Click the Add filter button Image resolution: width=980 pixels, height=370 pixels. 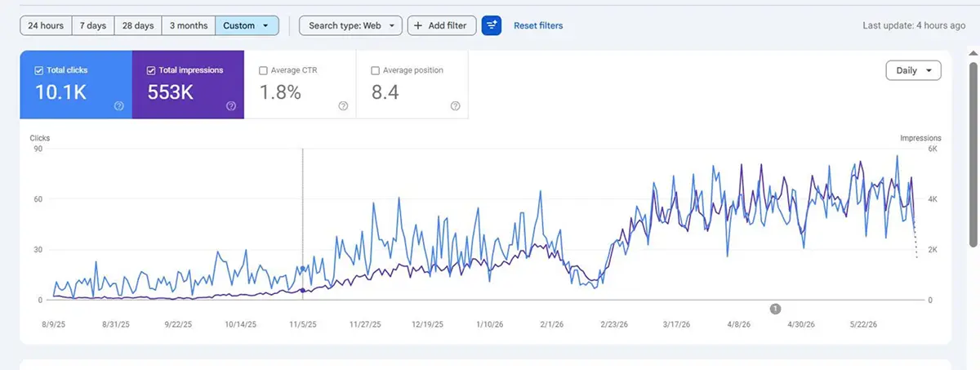click(x=442, y=25)
